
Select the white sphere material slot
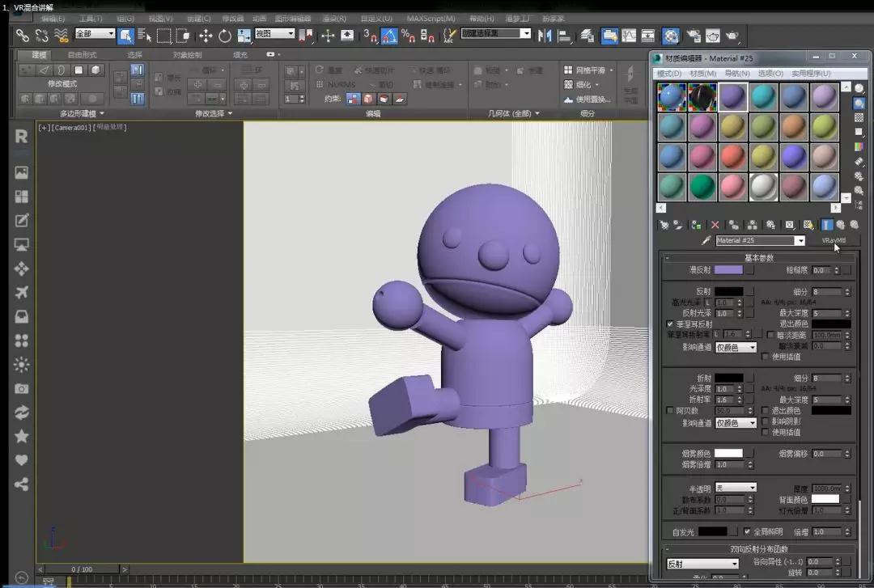click(x=762, y=186)
